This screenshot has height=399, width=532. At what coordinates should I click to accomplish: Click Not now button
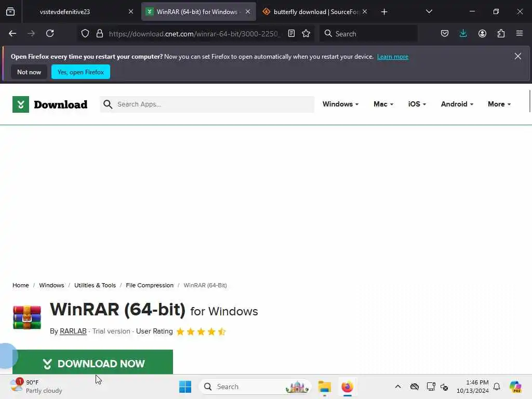pos(29,72)
